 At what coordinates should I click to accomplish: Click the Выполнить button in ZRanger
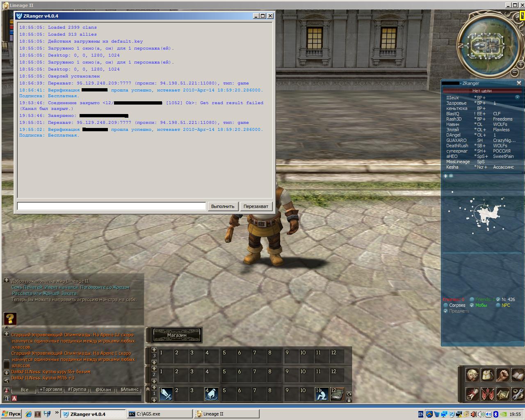[223, 206]
